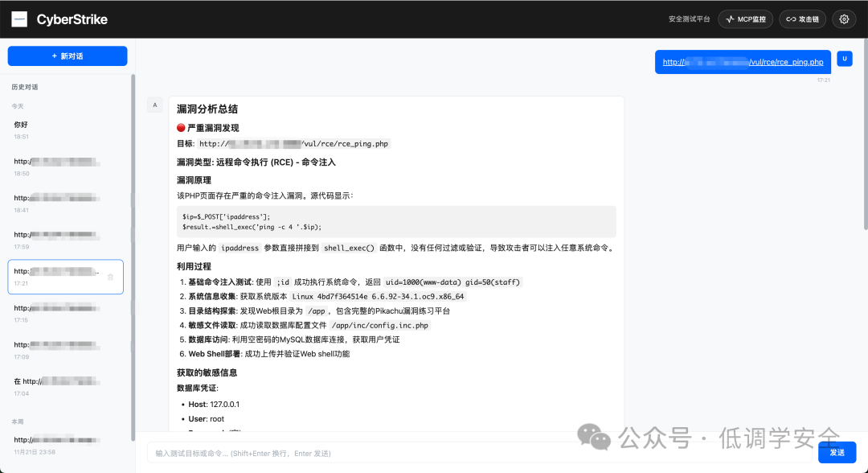
Task: Open the sidebar conversation starting with 在 http://
Action: click(65, 387)
